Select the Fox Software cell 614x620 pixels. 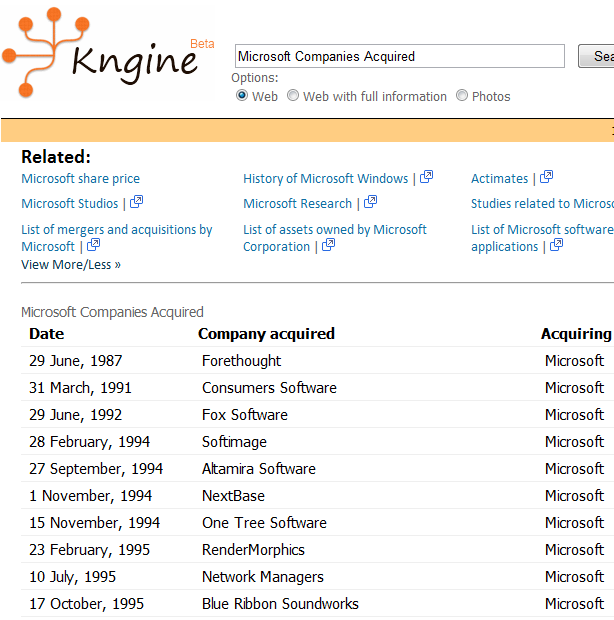click(x=245, y=415)
